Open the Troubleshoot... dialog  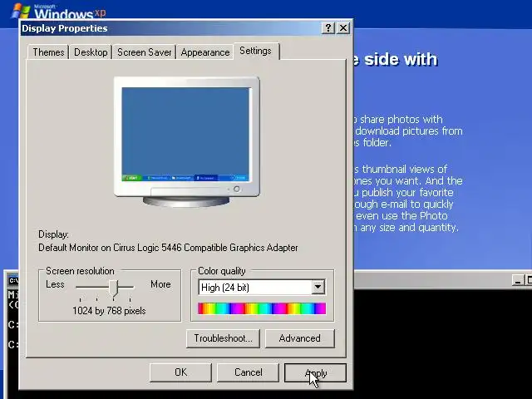pos(223,338)
